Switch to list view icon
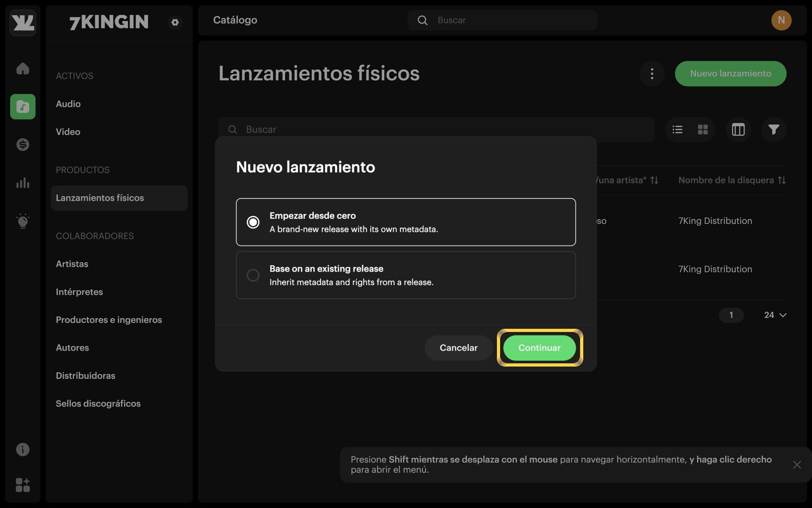Screen dimensions: 812x508 tap(677, 129)
